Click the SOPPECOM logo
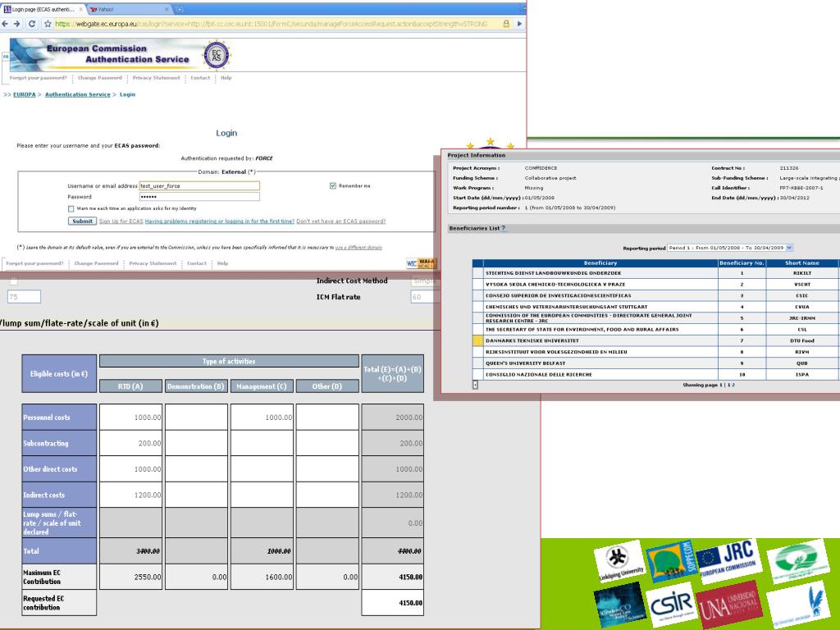This screenshot has width=840, height=630. click(672, 560)
